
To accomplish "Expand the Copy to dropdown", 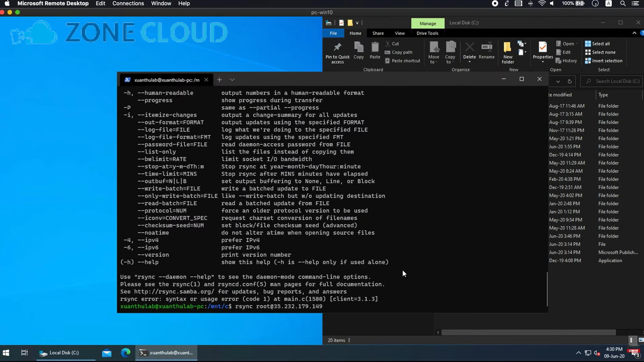I will pyautogui.click(x=450, y=52).
